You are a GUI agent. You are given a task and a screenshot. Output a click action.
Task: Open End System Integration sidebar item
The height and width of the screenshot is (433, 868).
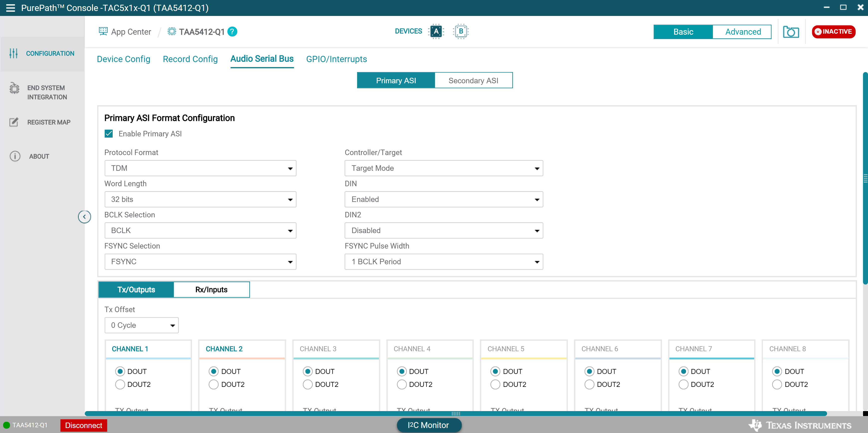coord(47,92)
